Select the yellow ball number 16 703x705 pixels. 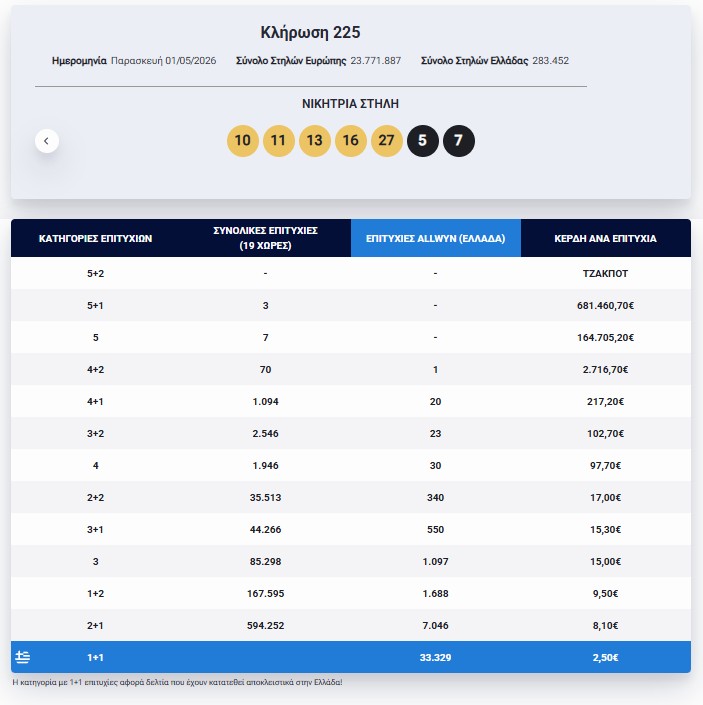point(351,141)
